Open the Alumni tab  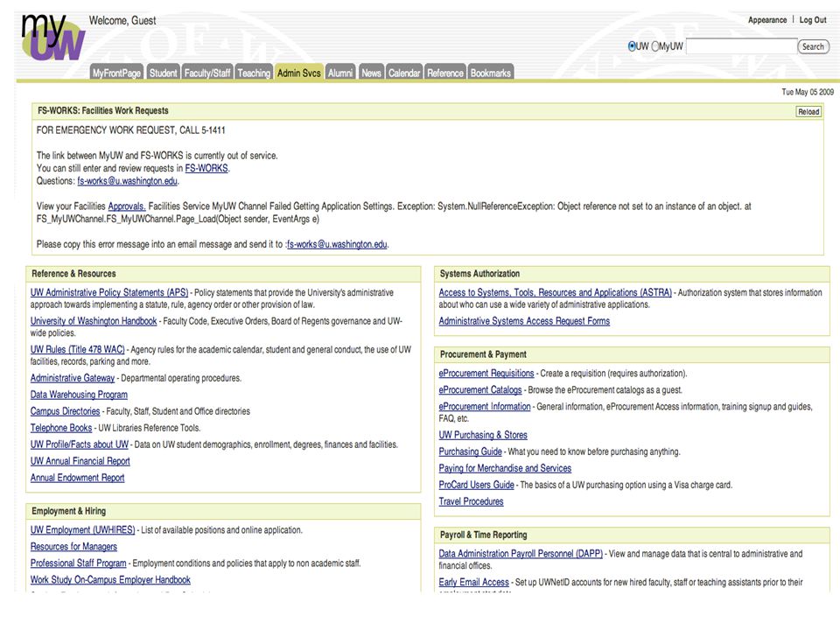(x=340, y=73)
